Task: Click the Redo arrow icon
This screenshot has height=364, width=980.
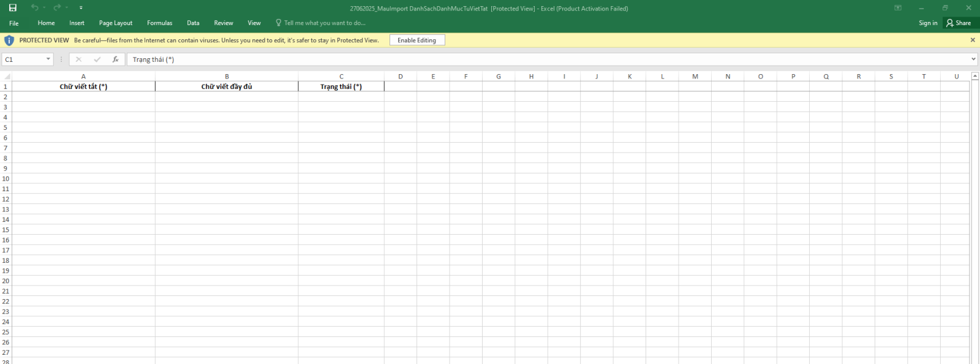Action: point(57,8)
